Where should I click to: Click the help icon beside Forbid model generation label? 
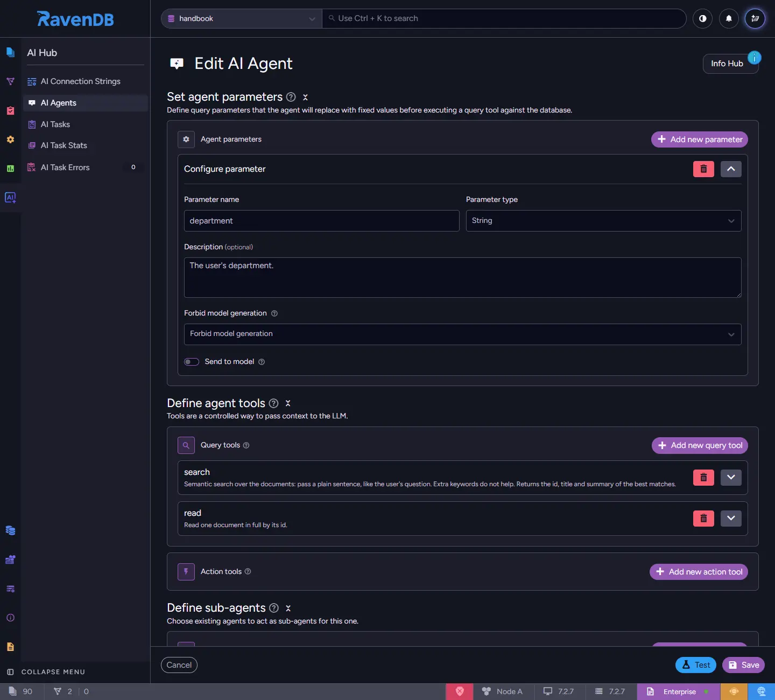[274, 313]
